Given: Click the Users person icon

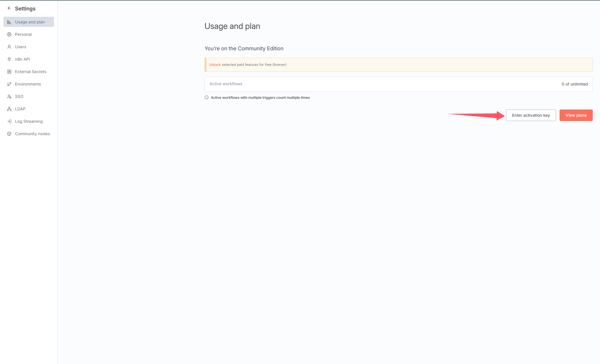Looking at the screenshot, I should (9, 47).
